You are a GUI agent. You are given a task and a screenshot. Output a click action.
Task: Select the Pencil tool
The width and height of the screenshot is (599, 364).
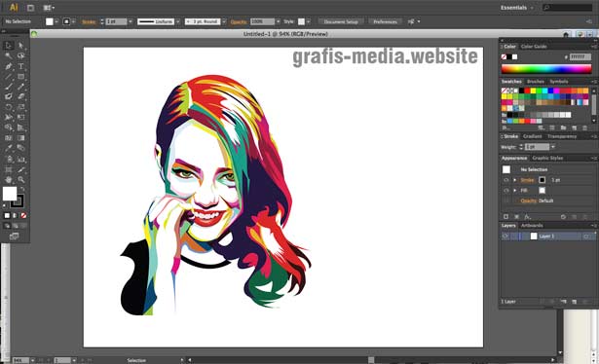21,87
